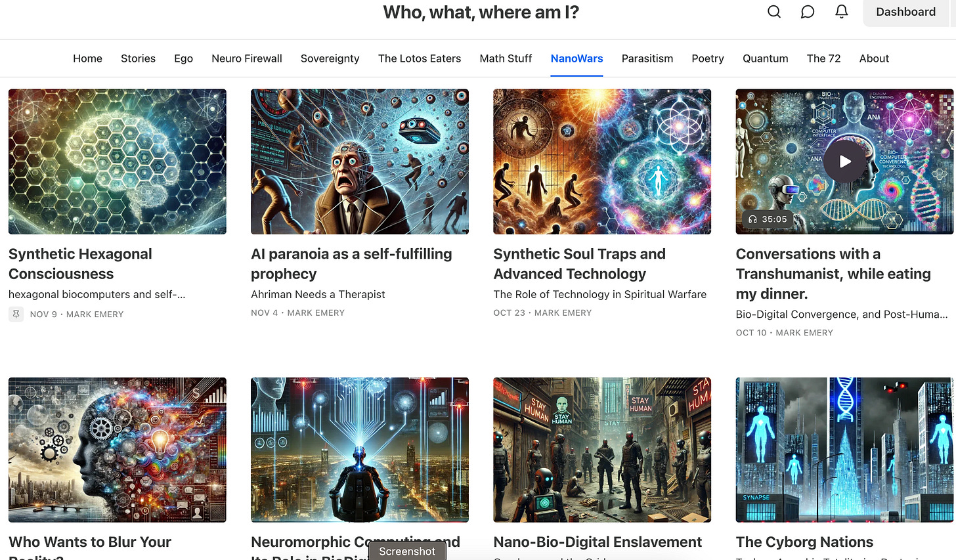Click the headphones icon next to 35:05
The height and width of the screenshot is (560, 956).
pos(752,219)
